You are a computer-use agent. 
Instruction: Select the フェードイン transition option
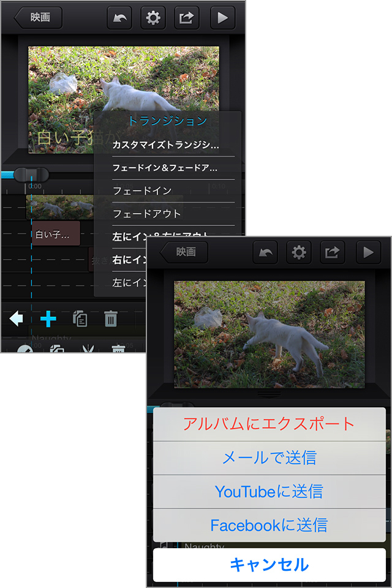[142, 191]
